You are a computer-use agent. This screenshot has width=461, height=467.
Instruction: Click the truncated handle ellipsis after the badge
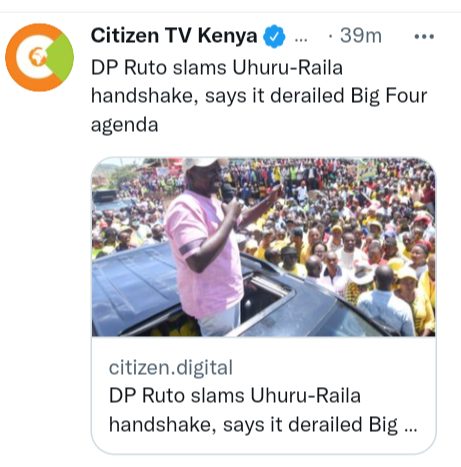pos(301,40)
